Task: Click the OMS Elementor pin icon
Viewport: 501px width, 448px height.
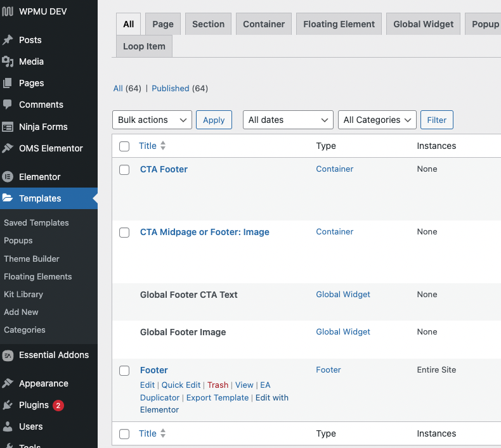Action: click(x=8, y=148)
